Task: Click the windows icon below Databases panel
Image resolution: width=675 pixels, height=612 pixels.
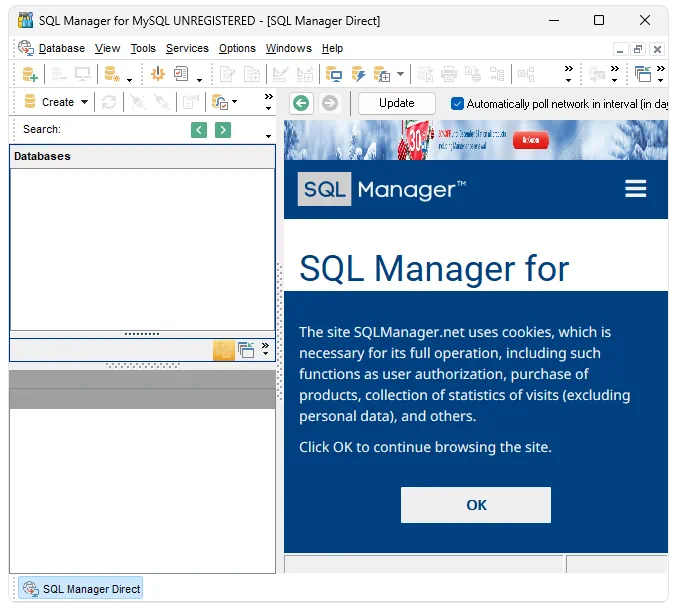Action: 246,350
